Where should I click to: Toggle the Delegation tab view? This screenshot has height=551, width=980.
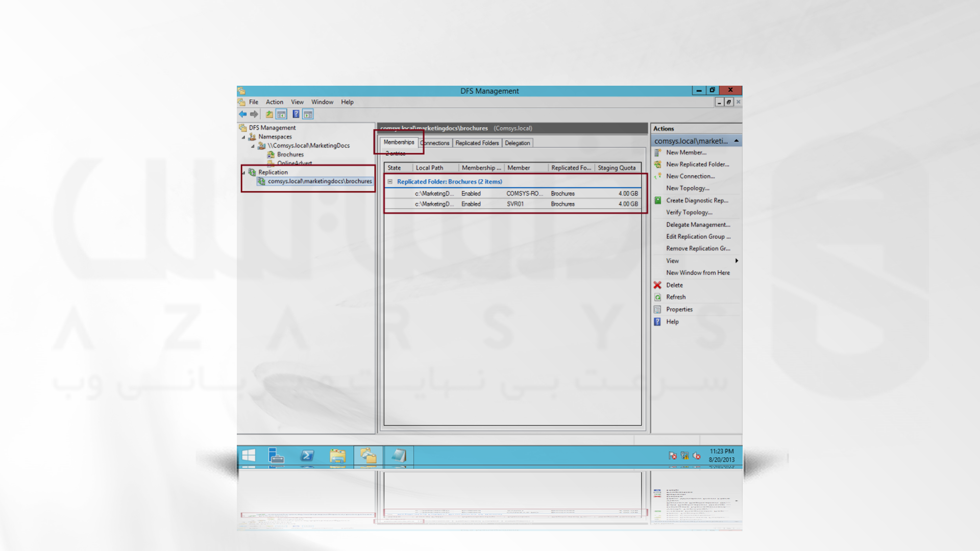tap(517, 142)
